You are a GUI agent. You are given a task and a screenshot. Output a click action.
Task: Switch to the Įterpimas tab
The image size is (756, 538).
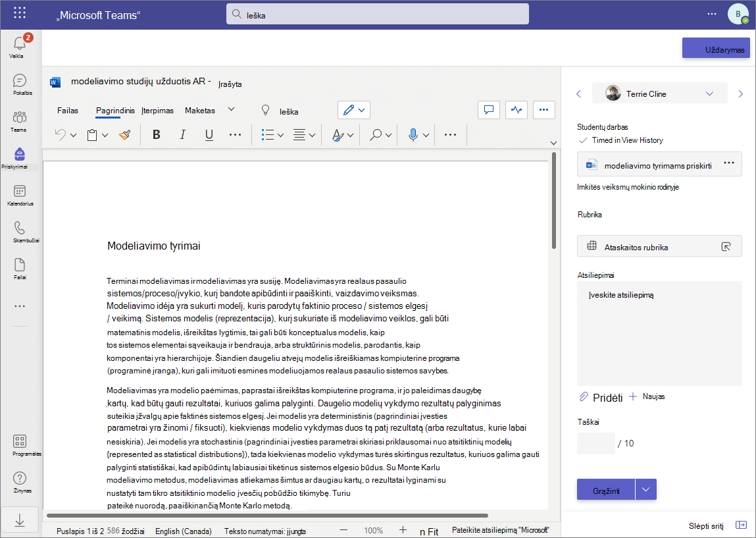point(158,111)
